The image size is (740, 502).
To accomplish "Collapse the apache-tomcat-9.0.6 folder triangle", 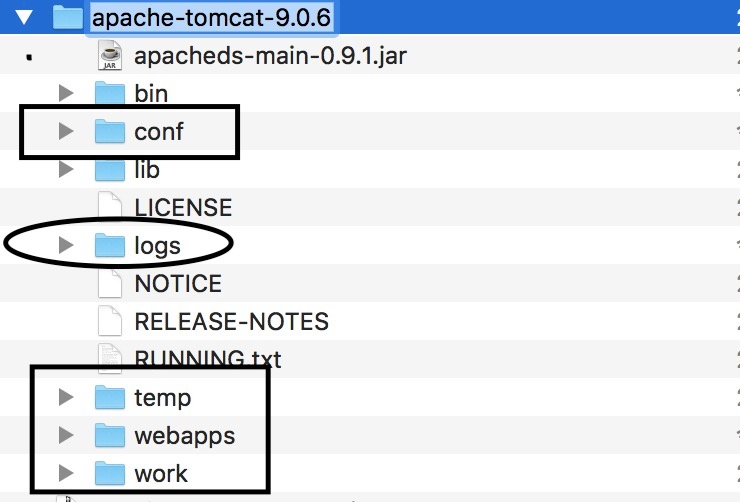I will pyautogui.click(x=24, y=17).
